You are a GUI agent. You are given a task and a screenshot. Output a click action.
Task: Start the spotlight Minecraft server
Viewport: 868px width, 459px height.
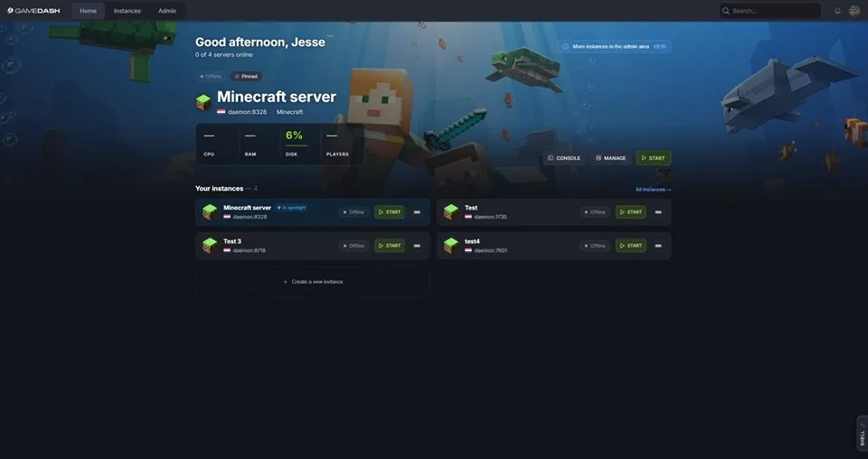coord(653,158)
